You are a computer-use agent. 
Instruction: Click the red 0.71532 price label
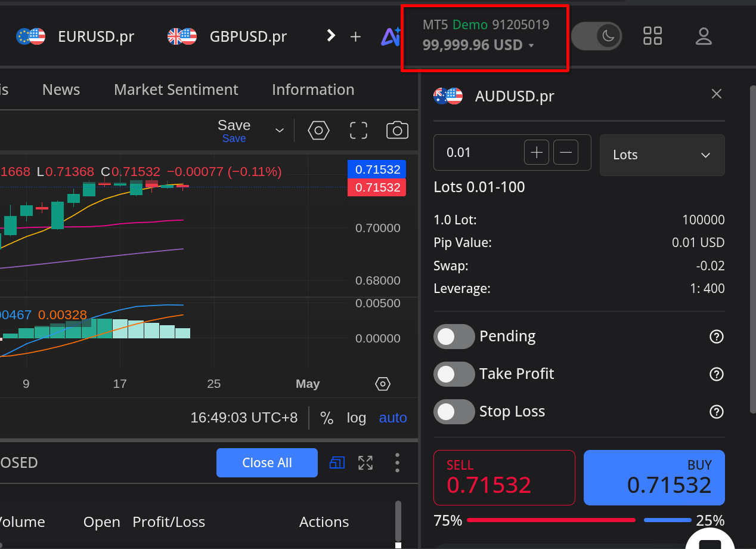[x=377, y=187]
